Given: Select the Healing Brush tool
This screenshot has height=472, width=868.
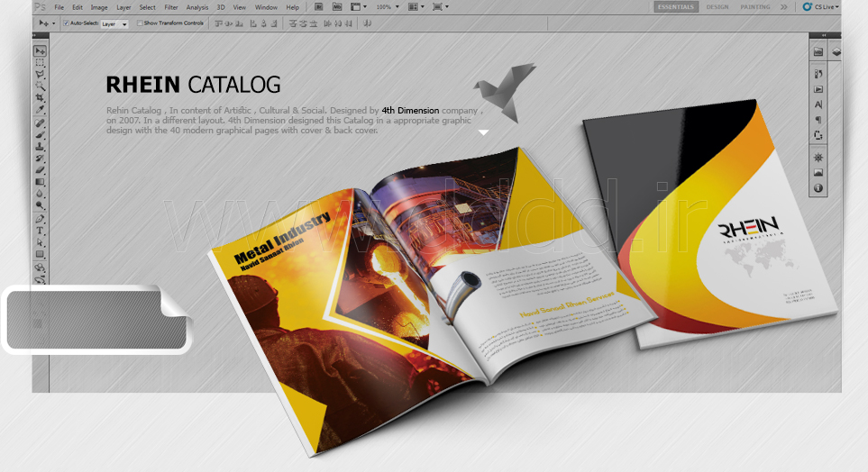Looking at the screenshot, I should tap(40, 123).
